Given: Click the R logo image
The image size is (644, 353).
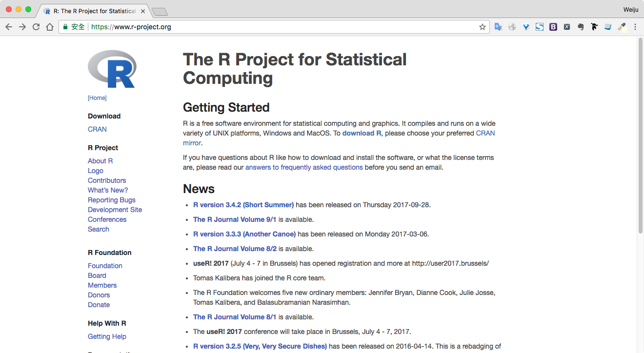Looking at the screenshot, I should click(112, 69).
